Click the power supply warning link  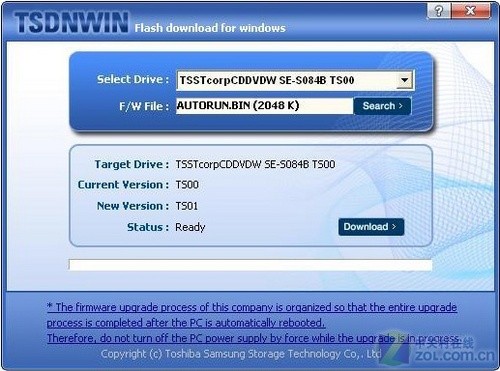[x=253, y=338]
